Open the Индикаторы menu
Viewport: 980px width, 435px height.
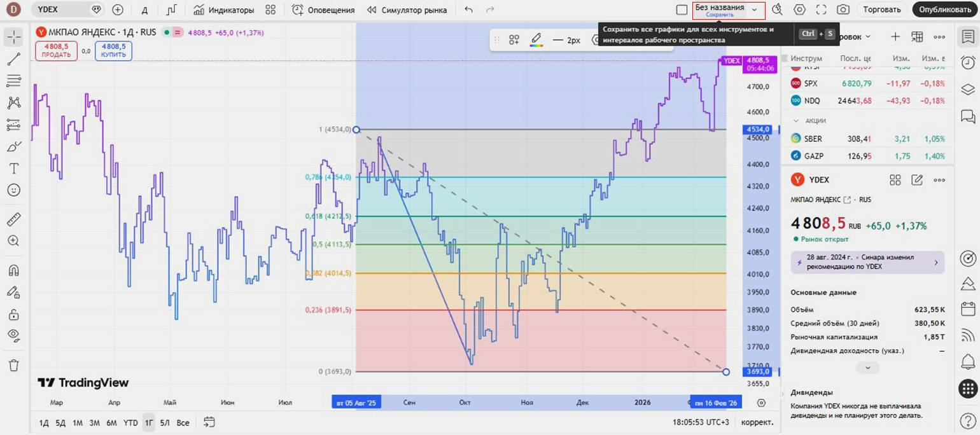point(224,10)
